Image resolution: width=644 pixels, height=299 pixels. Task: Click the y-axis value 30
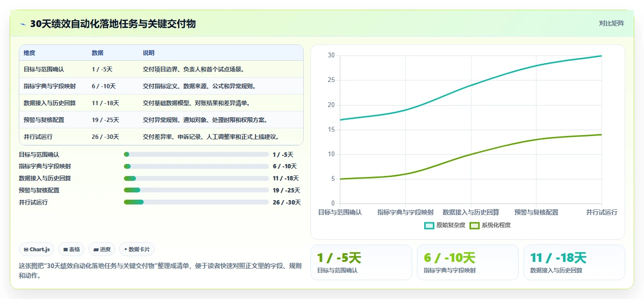point(331,55)
